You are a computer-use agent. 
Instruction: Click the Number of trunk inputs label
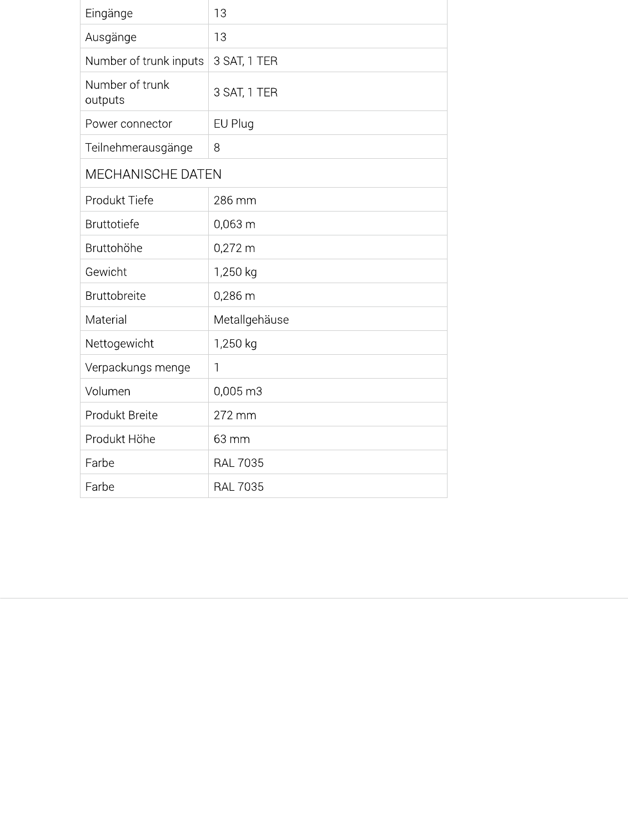tap(144, 61)
